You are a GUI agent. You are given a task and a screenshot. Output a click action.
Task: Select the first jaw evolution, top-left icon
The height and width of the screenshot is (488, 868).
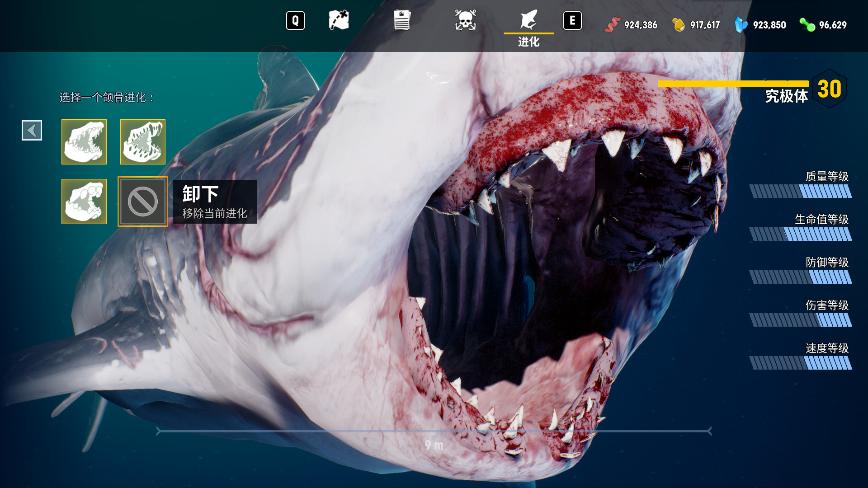pos(84,142)
